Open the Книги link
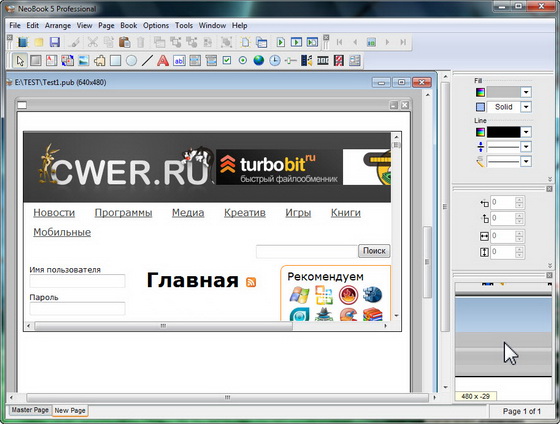Image resolution: width=560 pixels, height=424 pixels. pyautogui.click(x=345, y=213)
